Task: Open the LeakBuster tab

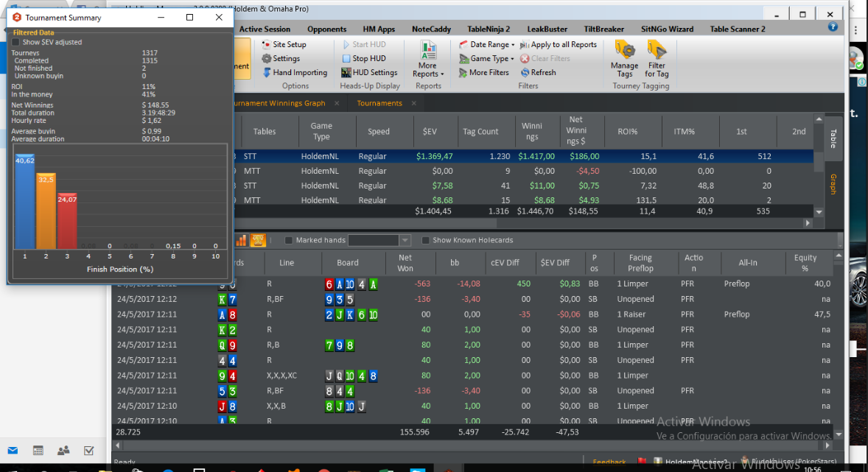Action: (547, 29)
